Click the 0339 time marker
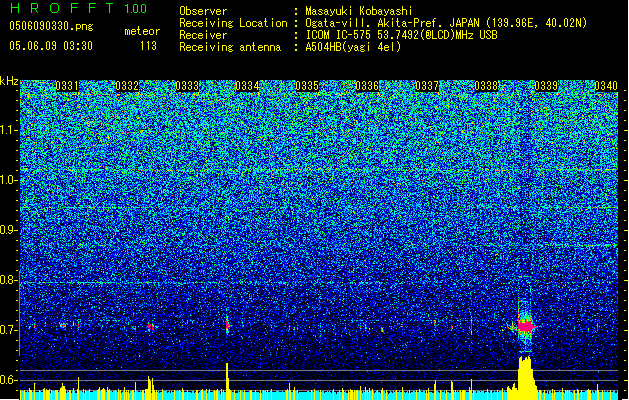Image resolution: width=629 pixels, height=400 pixels. point(546,86)
